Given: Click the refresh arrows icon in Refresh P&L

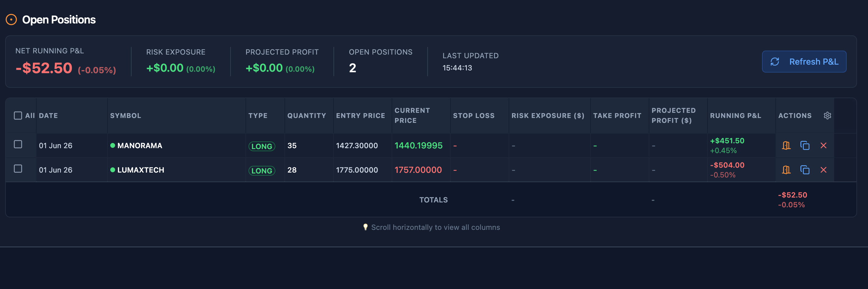Looking at the screenshot, I should coord(775,61).
